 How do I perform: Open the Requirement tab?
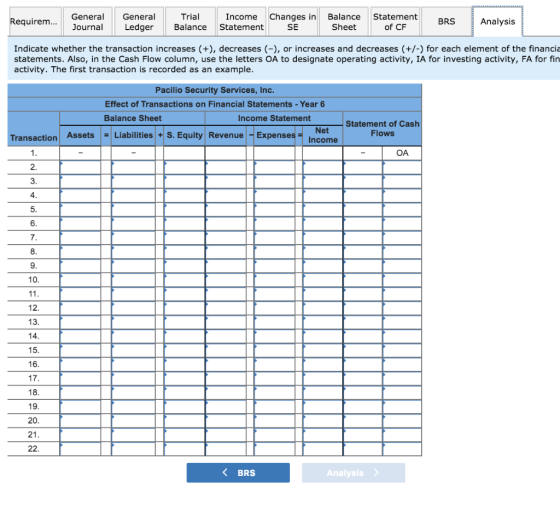point(34,21)
